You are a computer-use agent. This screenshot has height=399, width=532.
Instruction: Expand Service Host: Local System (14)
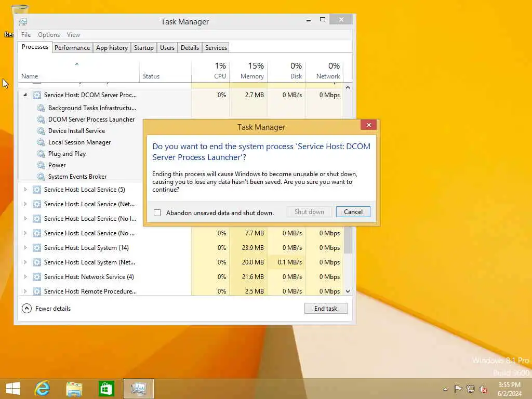coord(25,248)
